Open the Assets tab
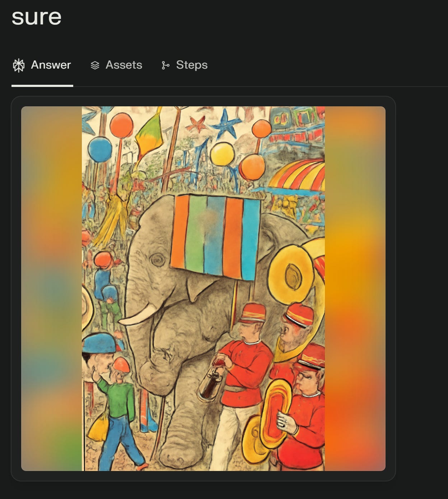Viewport: 448px width, 499px height. pos(124,65)
